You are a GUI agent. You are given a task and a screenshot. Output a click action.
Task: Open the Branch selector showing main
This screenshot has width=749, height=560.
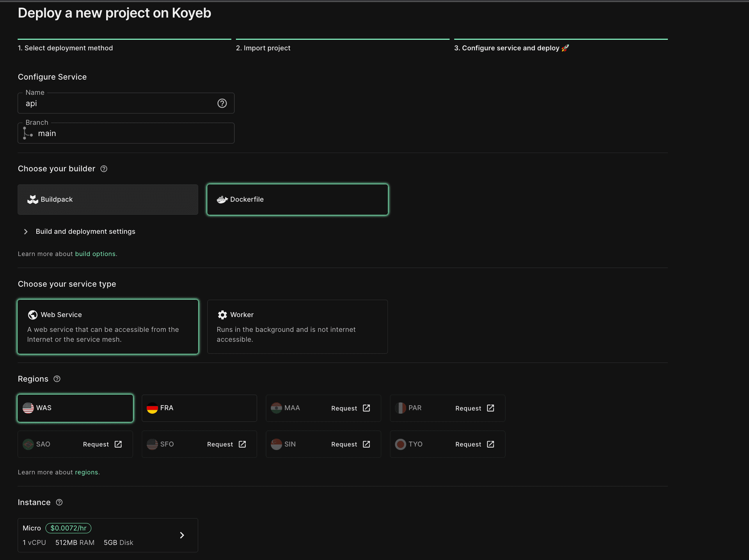point(126,133)
